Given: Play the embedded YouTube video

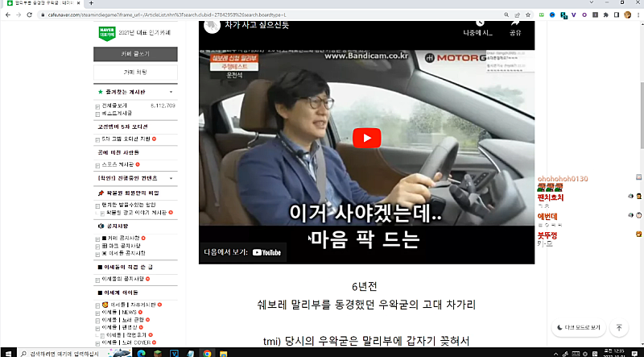Looking at the screenshot, I should coord(366,138).
